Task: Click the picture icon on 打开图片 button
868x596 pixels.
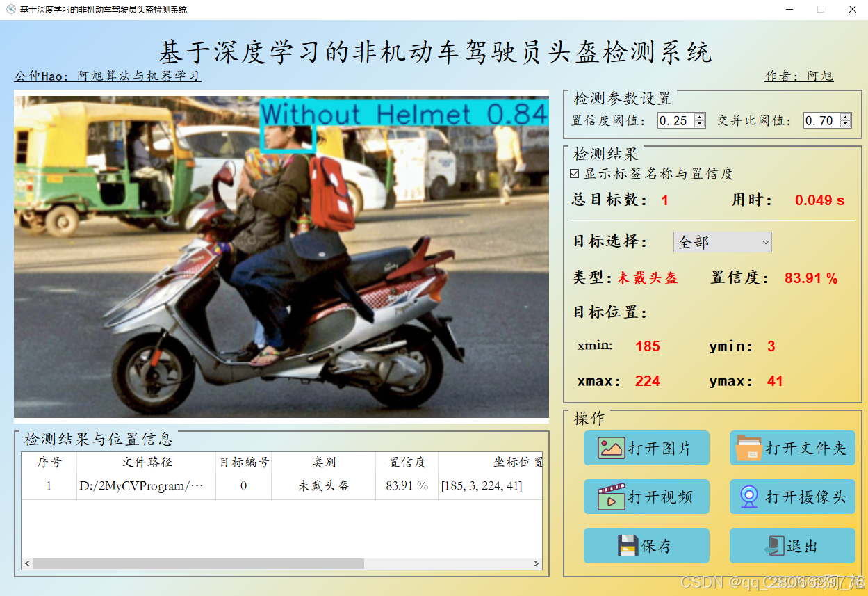Action: click(612, 448)
